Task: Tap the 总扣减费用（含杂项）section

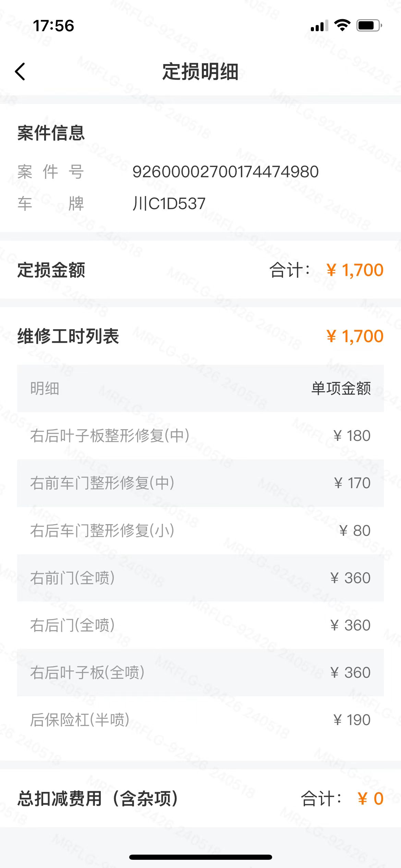Action: (x=98, y=799)
